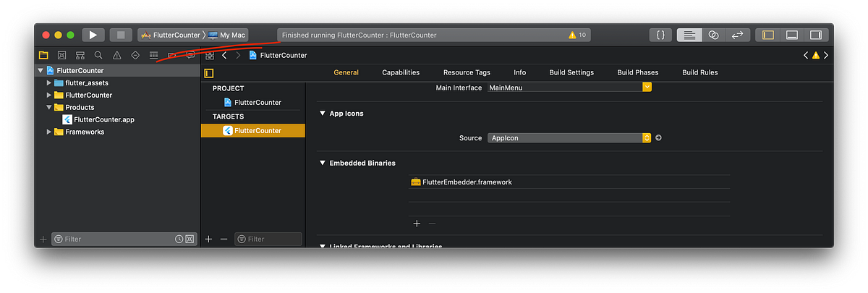Viewport: 868px width, 293px height.
Task: Show the Find navigator
Action: point(98,55)
